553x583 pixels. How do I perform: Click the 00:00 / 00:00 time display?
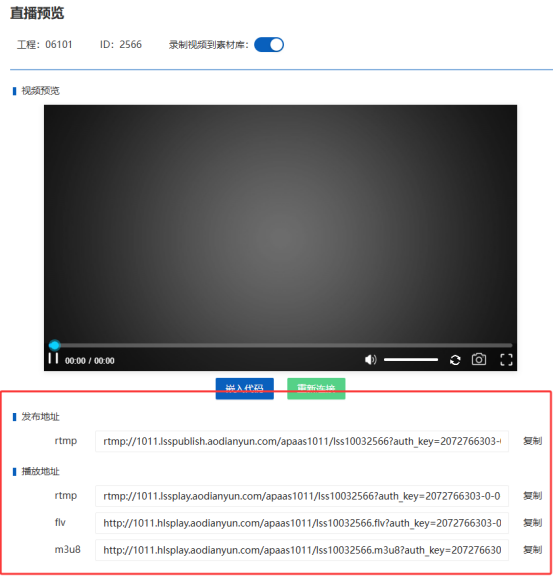90,361
